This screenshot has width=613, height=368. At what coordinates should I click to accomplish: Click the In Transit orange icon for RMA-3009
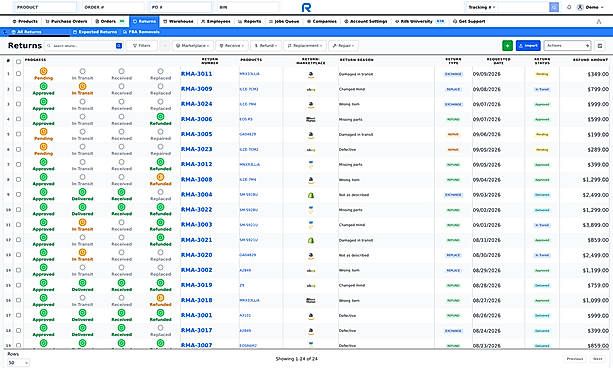coord(82,86)
